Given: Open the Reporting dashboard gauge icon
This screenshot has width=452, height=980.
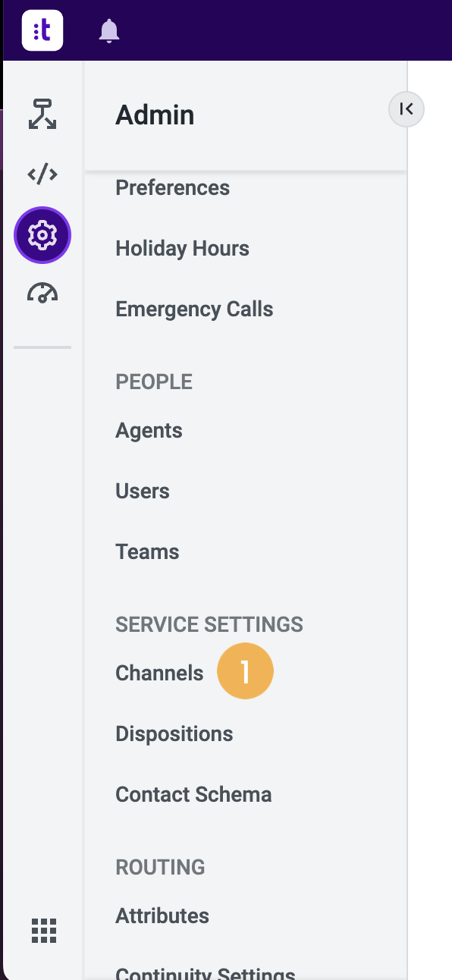Looking at the screenshot, I should 42,293.
